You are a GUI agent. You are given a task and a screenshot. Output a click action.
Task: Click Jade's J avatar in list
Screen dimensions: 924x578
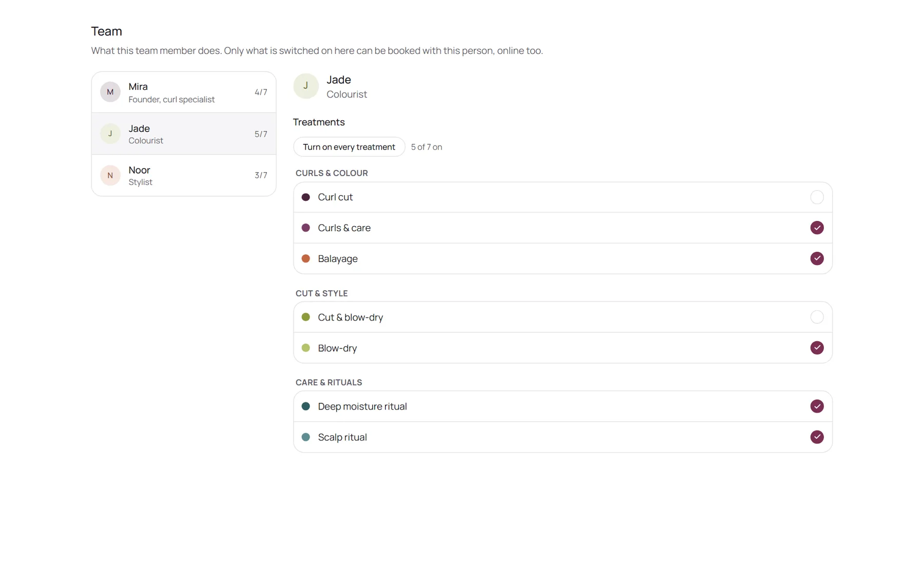(x=110, y=134)
